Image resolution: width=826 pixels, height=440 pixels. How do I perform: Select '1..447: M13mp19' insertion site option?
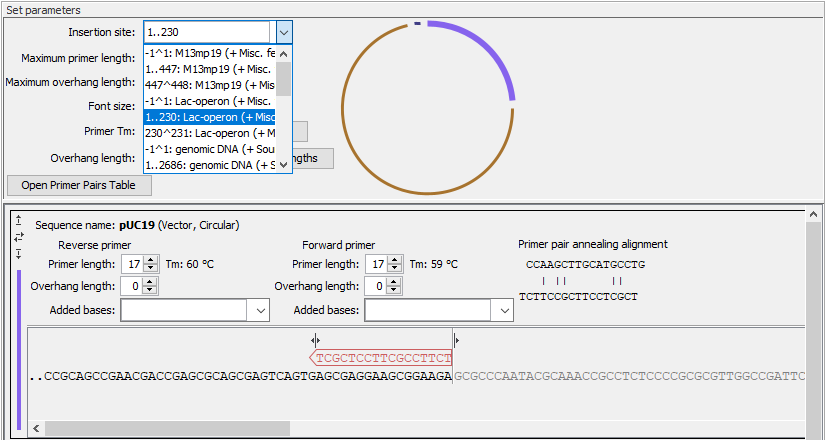point(210,70)
